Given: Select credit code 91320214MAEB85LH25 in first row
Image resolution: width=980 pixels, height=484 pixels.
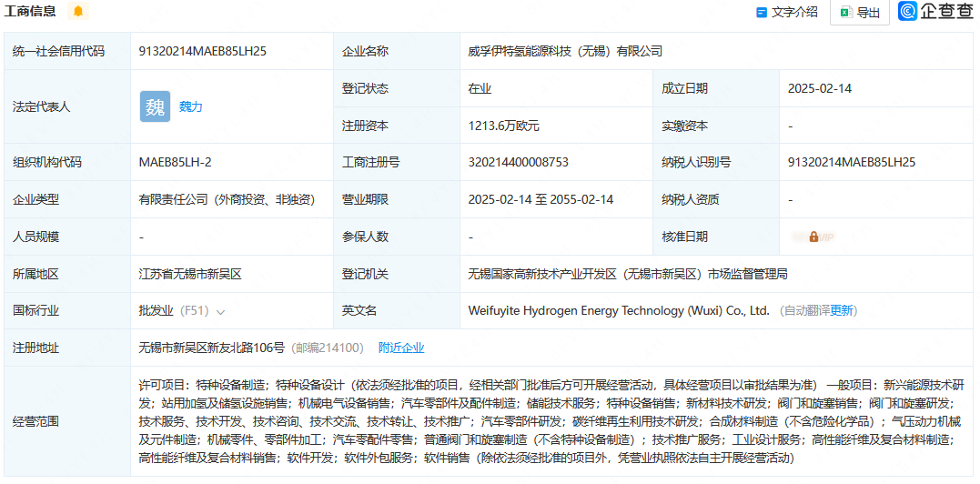Looking at the screenshot, I should click(203, 51).
